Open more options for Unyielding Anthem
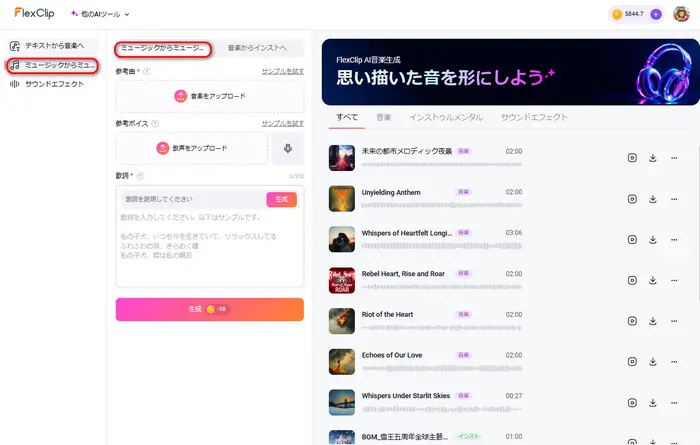 (674, 199)
